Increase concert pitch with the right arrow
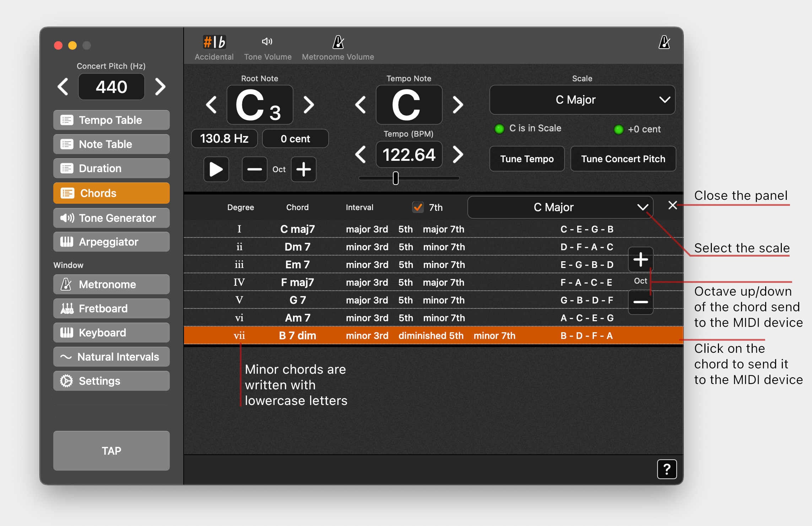Viewport: 812px width, 526px height. point(161,87)
